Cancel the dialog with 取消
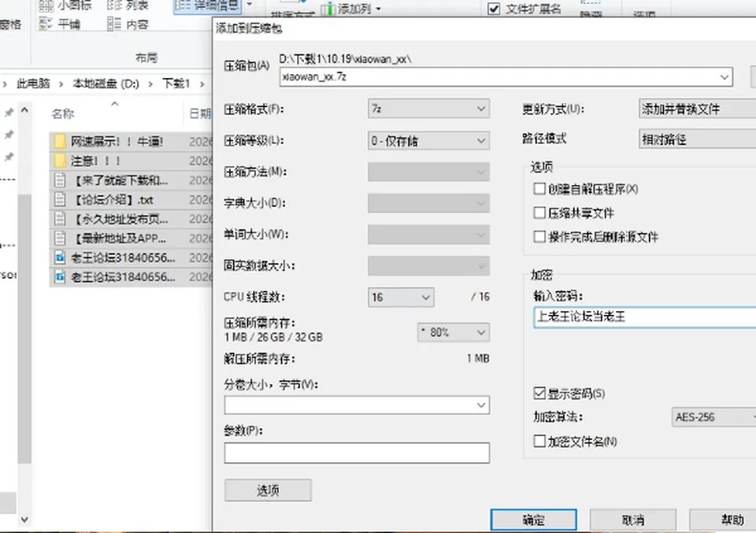 (x=632, y=520)
